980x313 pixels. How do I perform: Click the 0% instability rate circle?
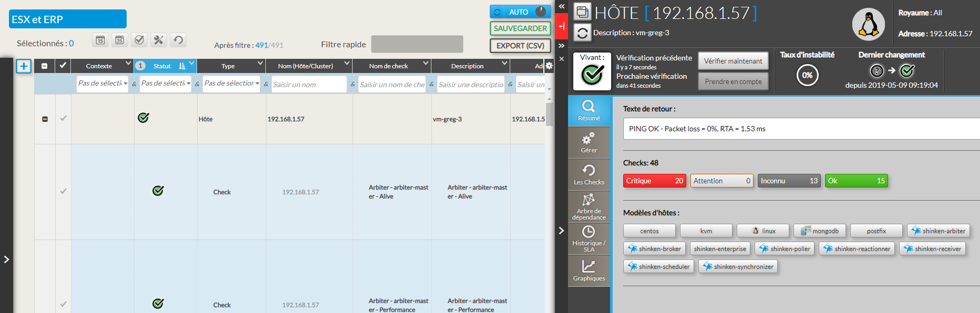pos(807,75)
